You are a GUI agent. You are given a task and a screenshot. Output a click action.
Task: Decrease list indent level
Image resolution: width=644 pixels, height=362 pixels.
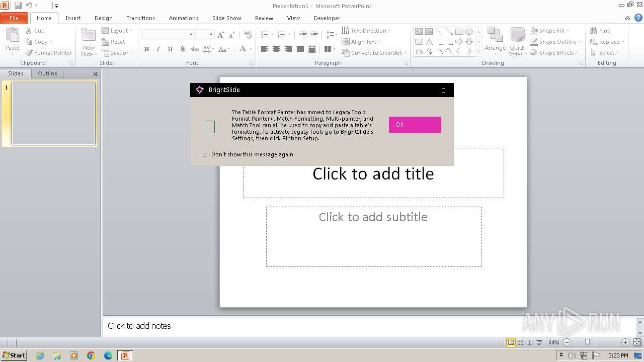(x=302, y=35)
